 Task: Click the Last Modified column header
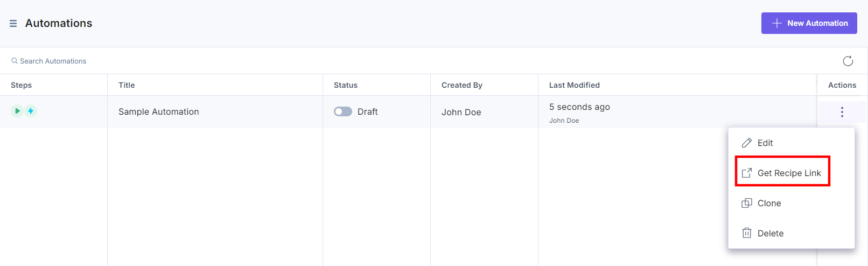(575, 85)
